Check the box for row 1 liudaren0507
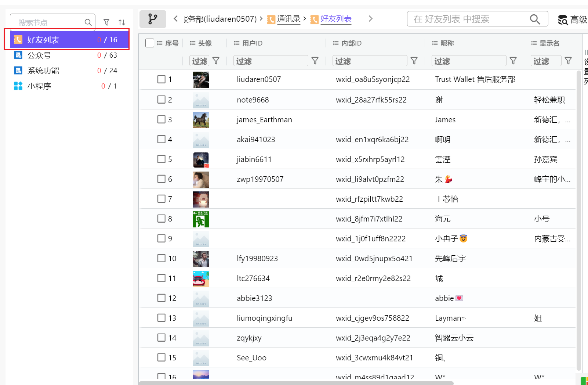588x385 pixels. click(161, 79)
